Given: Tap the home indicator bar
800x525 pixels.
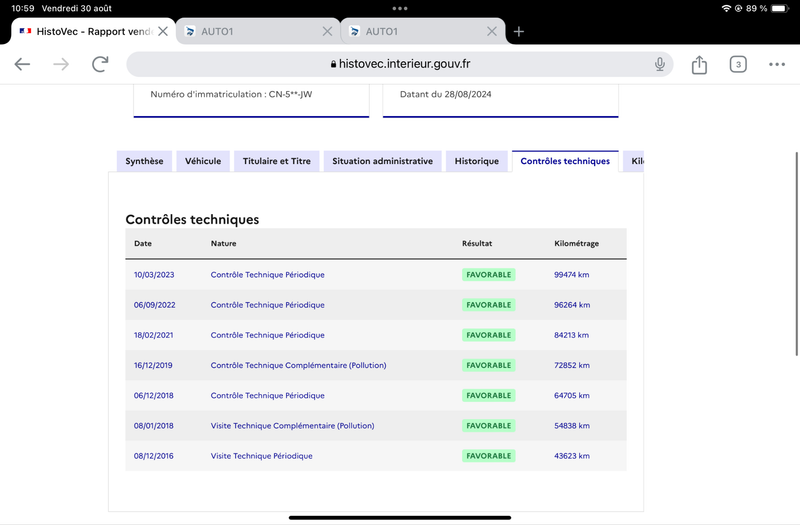Looking at the screenshot, I should pyautogui.click(x=400, y=518).
